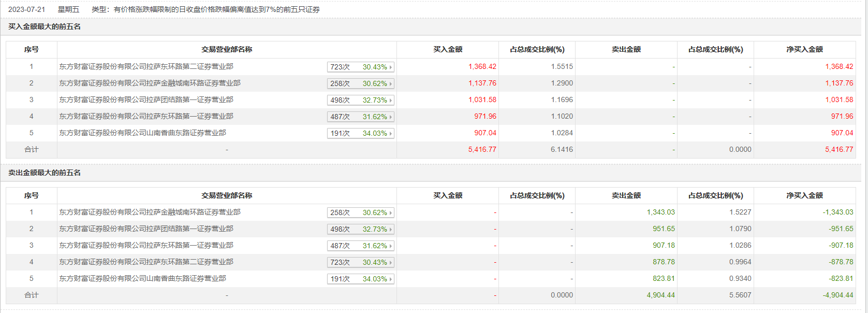
Task: Click the 净买入金额 column header in sell table
Action: point(804,196)
